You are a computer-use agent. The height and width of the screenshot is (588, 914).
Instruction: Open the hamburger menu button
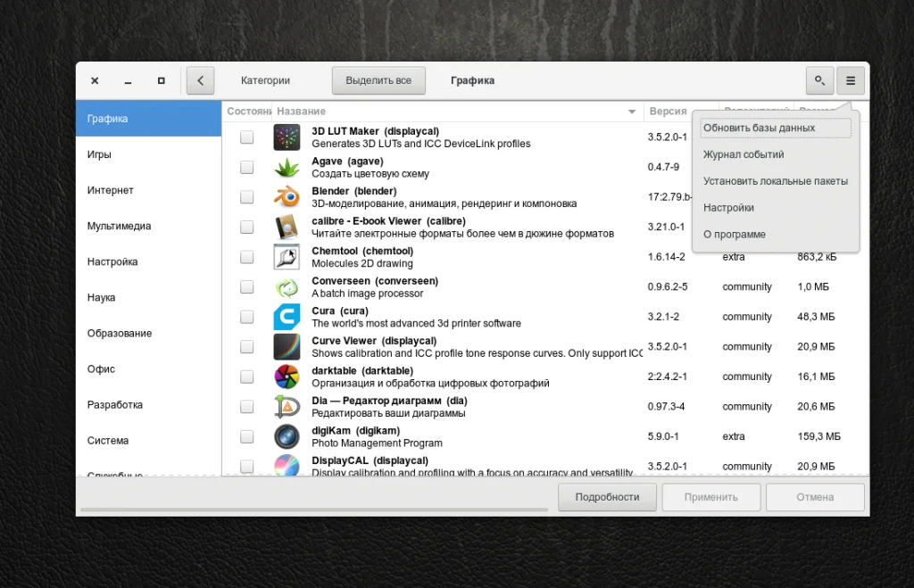pos(851,80)
